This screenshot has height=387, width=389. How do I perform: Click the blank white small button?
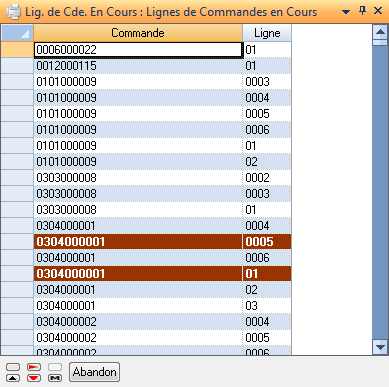[55, 367]
